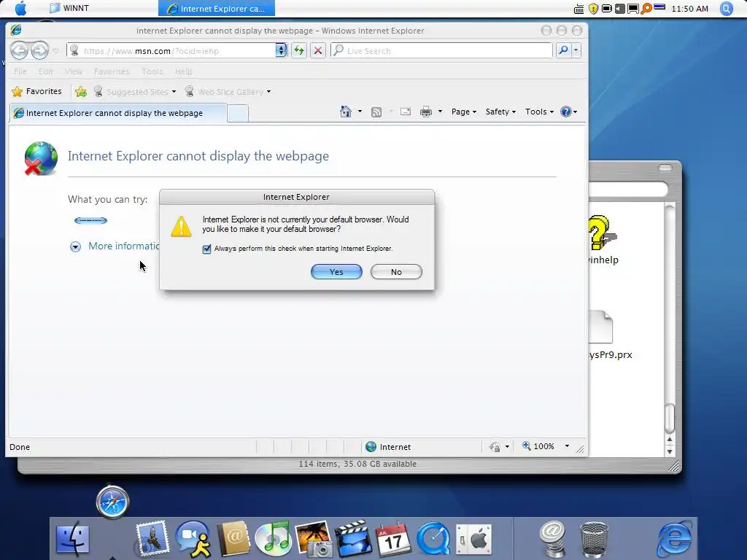Open the Edit menu
This screenshot has width=747, height=560.
46,71
